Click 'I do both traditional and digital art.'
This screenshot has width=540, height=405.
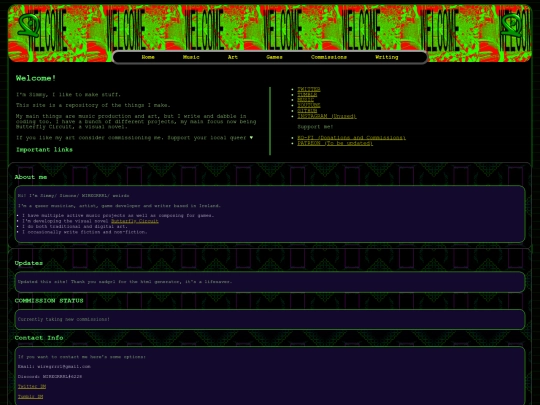coord(75,227)
